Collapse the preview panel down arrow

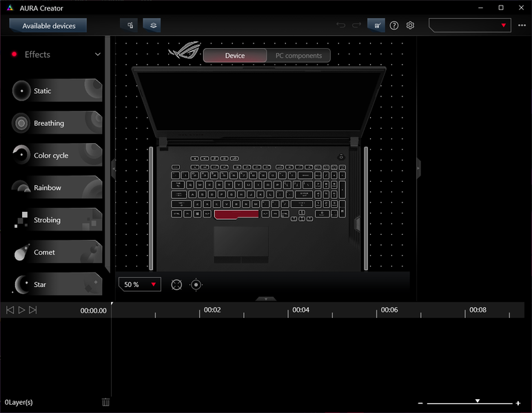pos(266,299)
